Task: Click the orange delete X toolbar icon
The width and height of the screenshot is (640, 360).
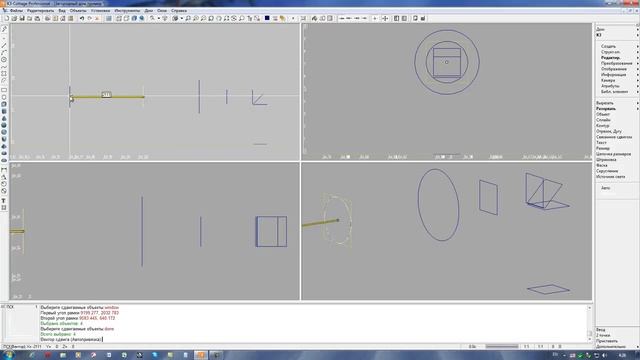Action: point(97,18)
